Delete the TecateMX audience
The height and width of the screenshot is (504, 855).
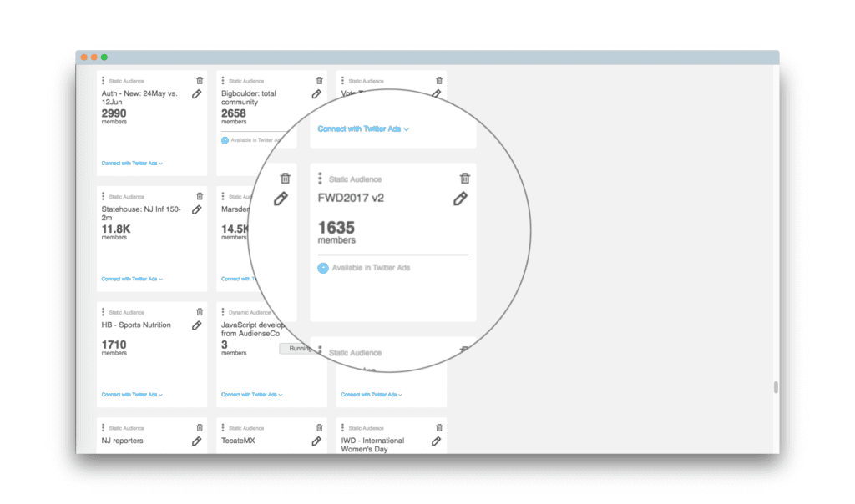point(320,428)
